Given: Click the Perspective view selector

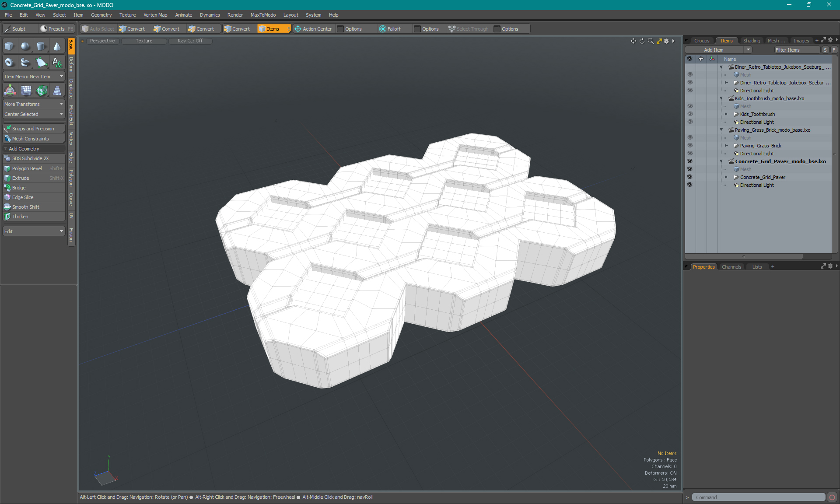Looking at the screenshot, I should [x=102, y=41].
